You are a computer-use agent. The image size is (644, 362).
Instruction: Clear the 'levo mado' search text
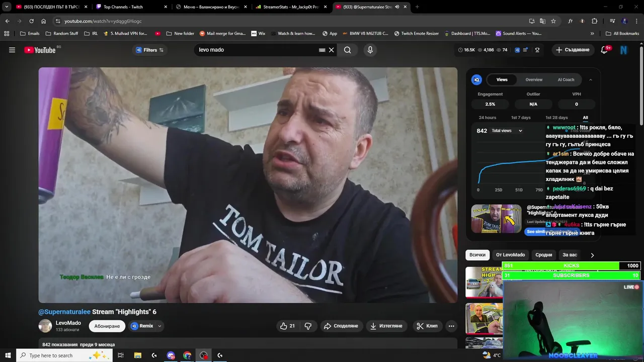(x=332, y=50)
